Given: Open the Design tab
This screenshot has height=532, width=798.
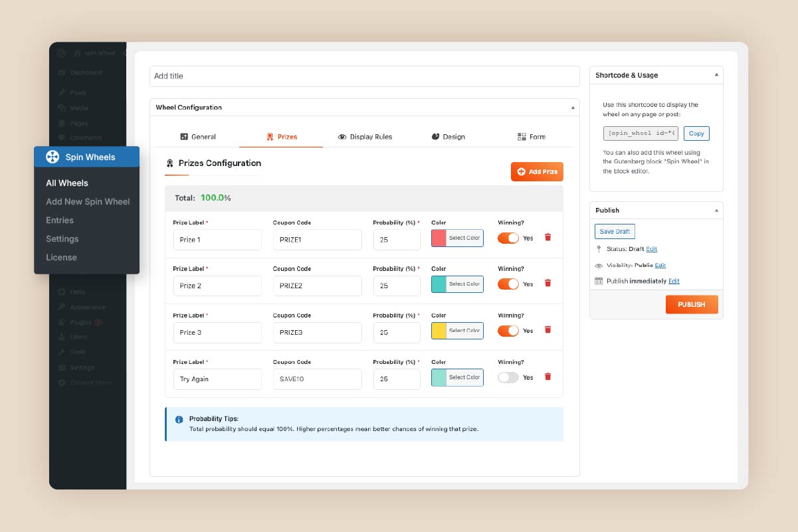Looking at the screenshot, I should pos(448,137).
